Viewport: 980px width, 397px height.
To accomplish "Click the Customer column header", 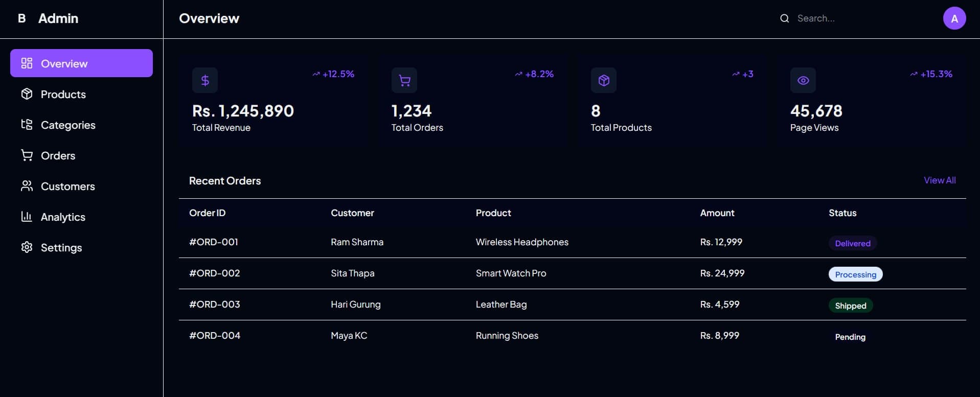I will click(352, 213).
